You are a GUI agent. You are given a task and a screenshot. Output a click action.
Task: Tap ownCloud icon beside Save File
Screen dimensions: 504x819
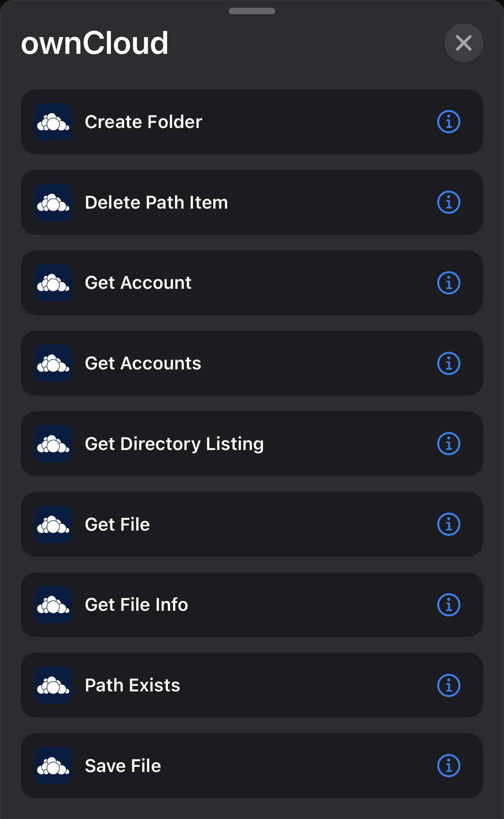point(53,766)
